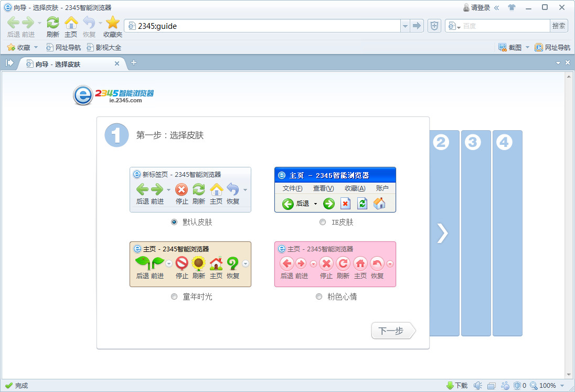
Task: Click the X button at tab bar's end
Action: coord(567,62)
